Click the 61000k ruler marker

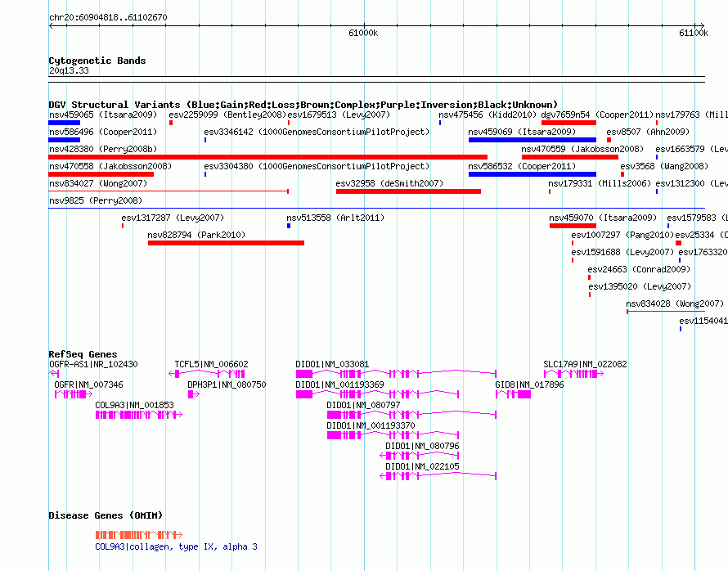[363, 33]
